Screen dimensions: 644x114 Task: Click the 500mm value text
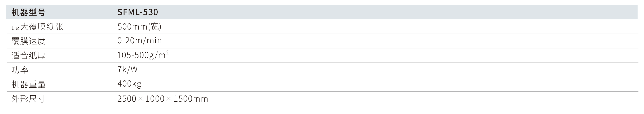(x=132, y=27)
